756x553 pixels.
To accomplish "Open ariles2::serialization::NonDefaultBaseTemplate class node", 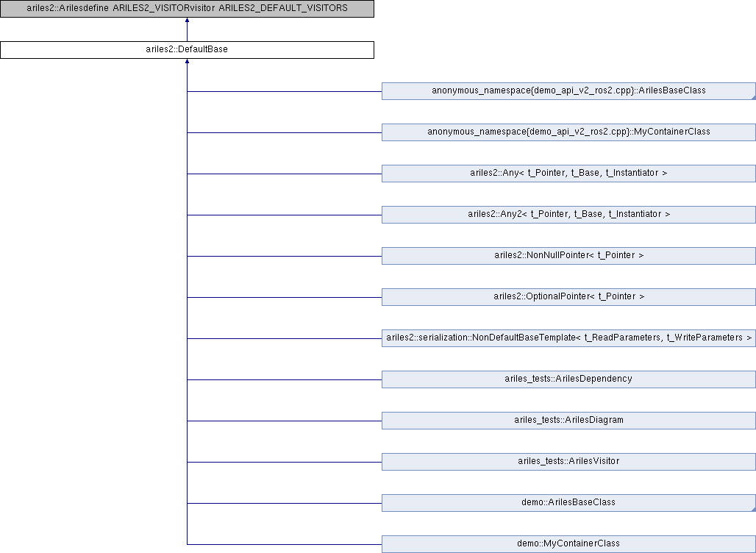I will click(568, 338).
